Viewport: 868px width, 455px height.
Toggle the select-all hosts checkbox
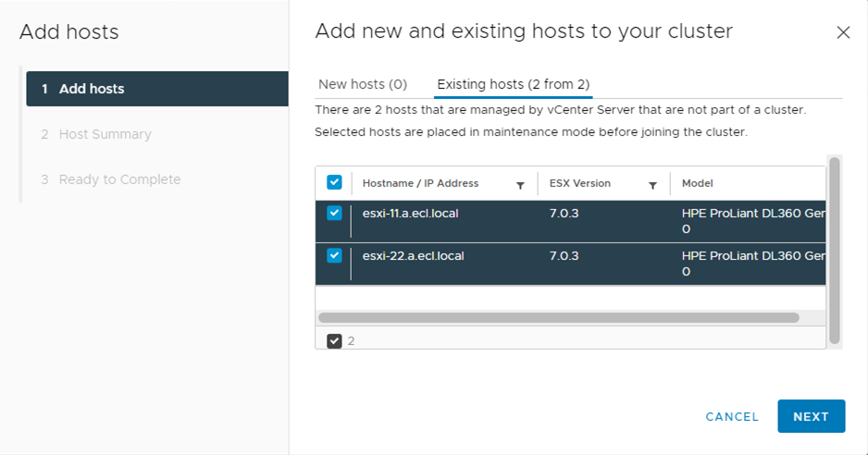click(x=334, y=183)
